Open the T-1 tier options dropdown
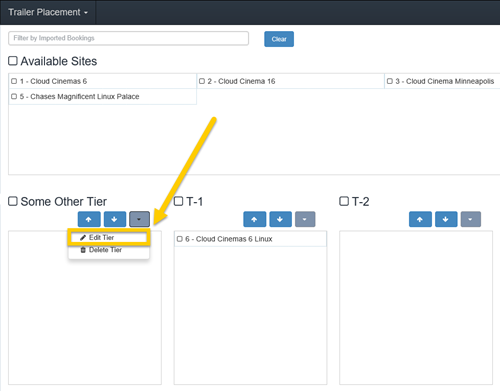Image resolution: width=500 pixels, height=391 pixels. (305, 219)
